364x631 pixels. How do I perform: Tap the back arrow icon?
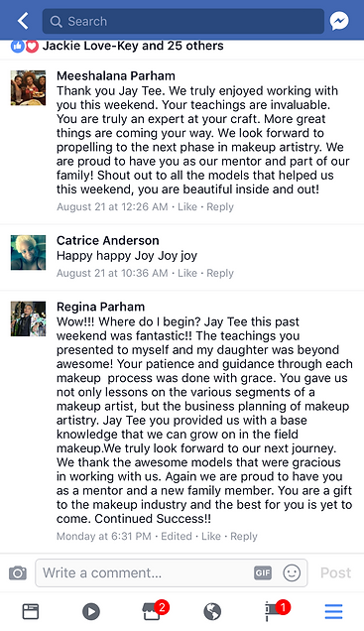point(24,21)
